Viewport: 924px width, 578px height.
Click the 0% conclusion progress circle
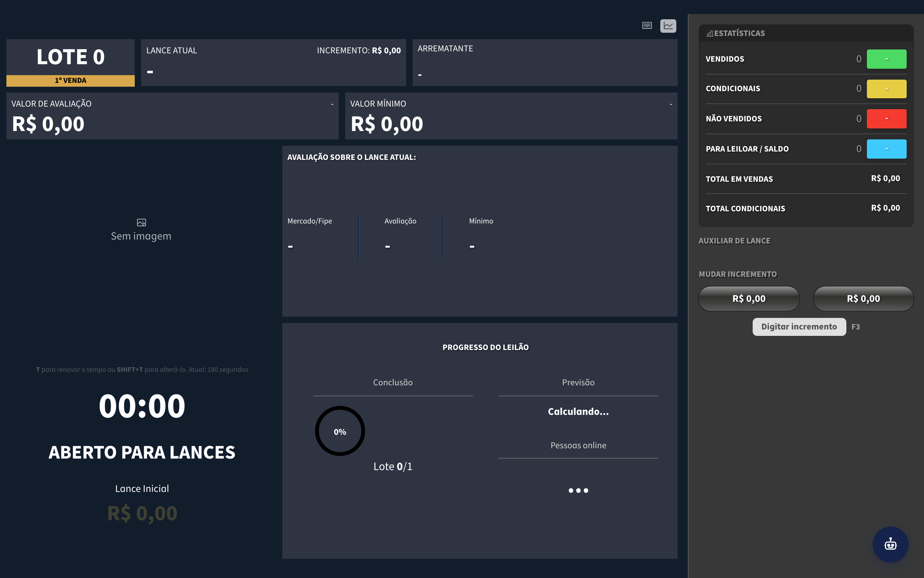tap(340, 431)
